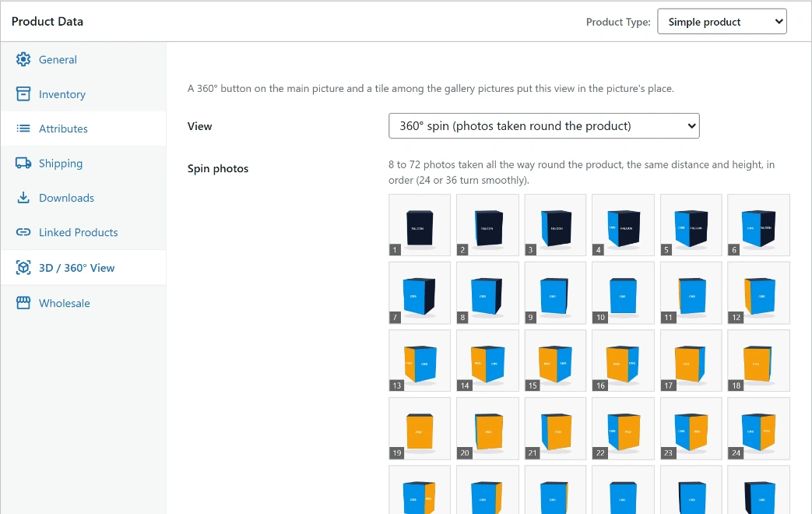The width and height of the screenshot is (812, 514).
Task: Choose spin photo 20
Action: (487, 428)
